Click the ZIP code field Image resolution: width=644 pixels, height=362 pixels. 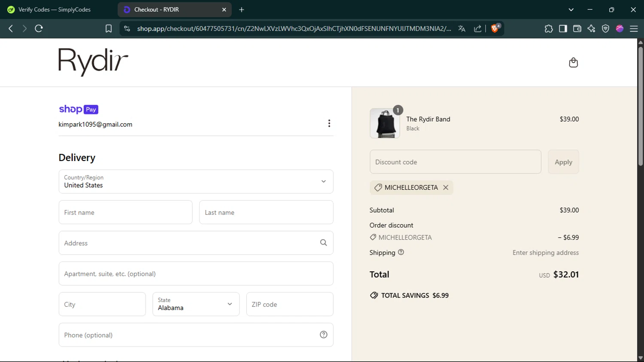click(290, 304)
